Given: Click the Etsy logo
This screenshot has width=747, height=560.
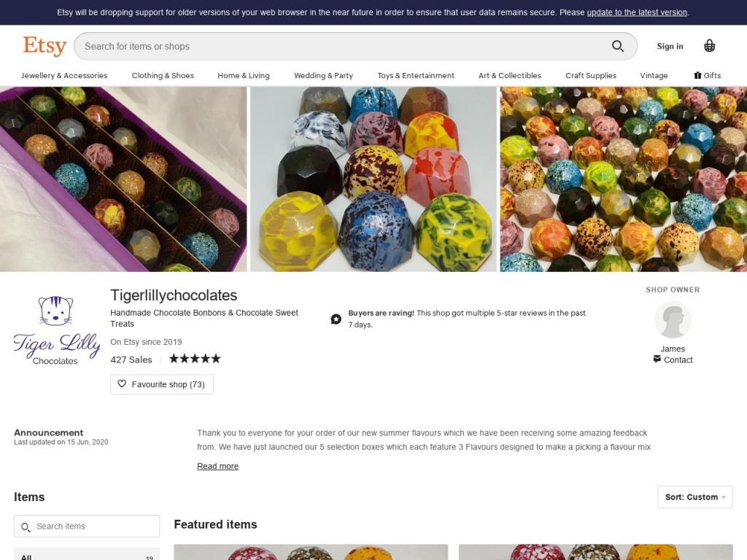Looking at the screenshot, I should (44, 46).
